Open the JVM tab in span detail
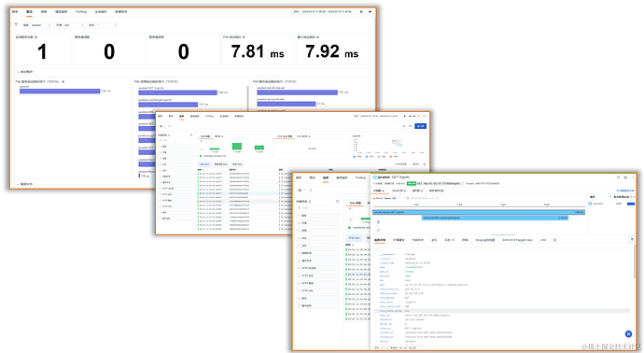This screenshot has height=353, width=644. click(x=543, y=240)
